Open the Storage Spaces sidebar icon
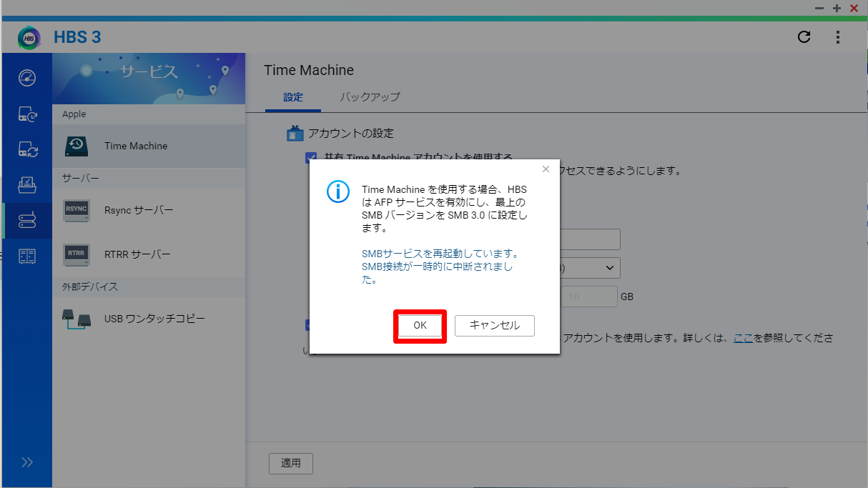 tap(26, 256)
